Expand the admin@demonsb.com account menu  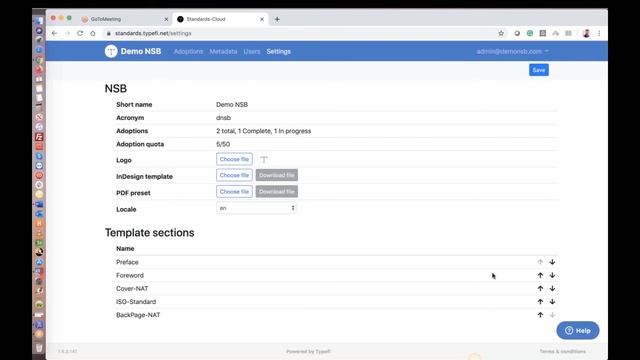click(512, 51)
